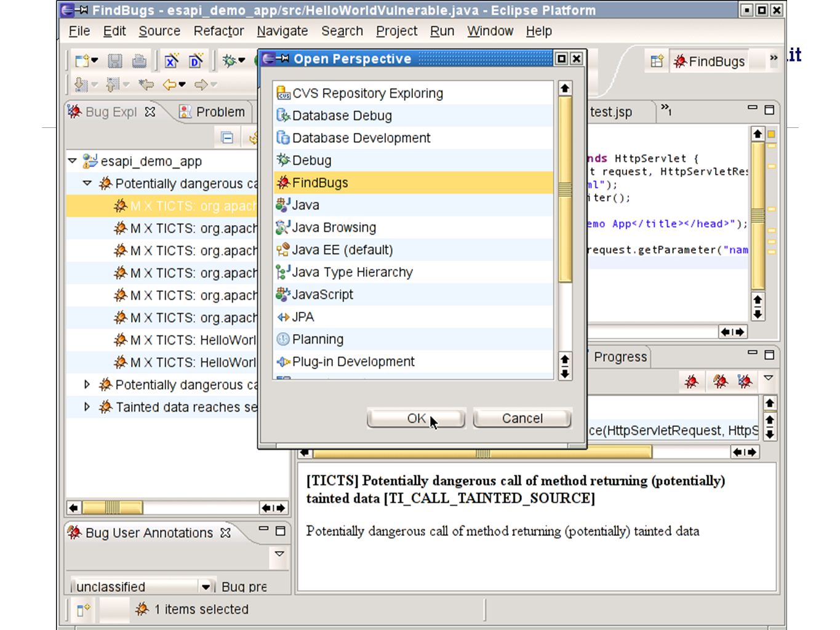Click the bug with pencil annotation icon

[720, 381]
